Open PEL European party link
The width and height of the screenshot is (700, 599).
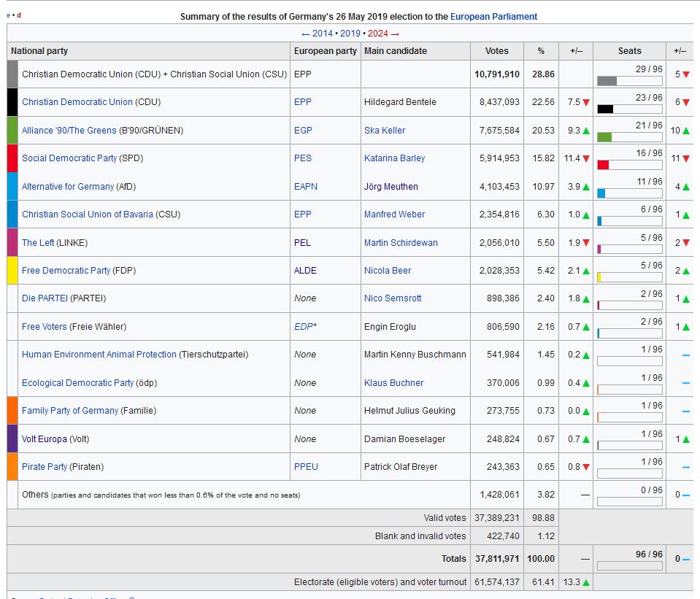[302, 243]
